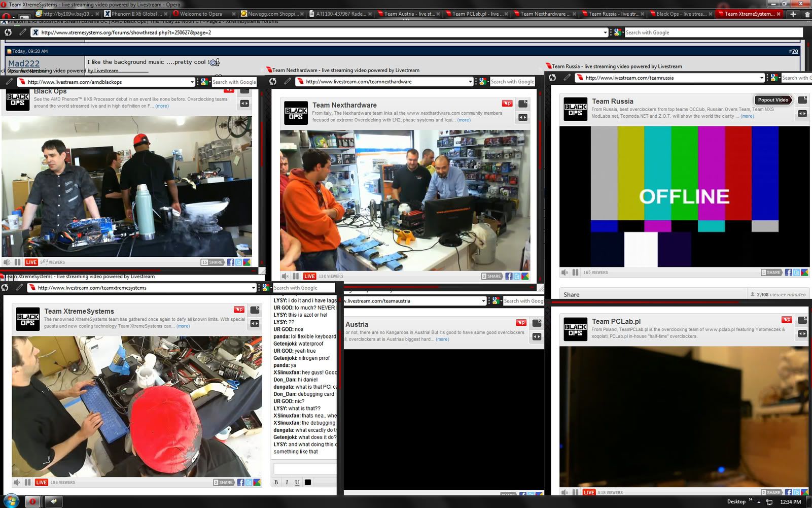Click the wand icon beside the forum address
This screenshot has height=508, width=812.
[x=22, y=32]
